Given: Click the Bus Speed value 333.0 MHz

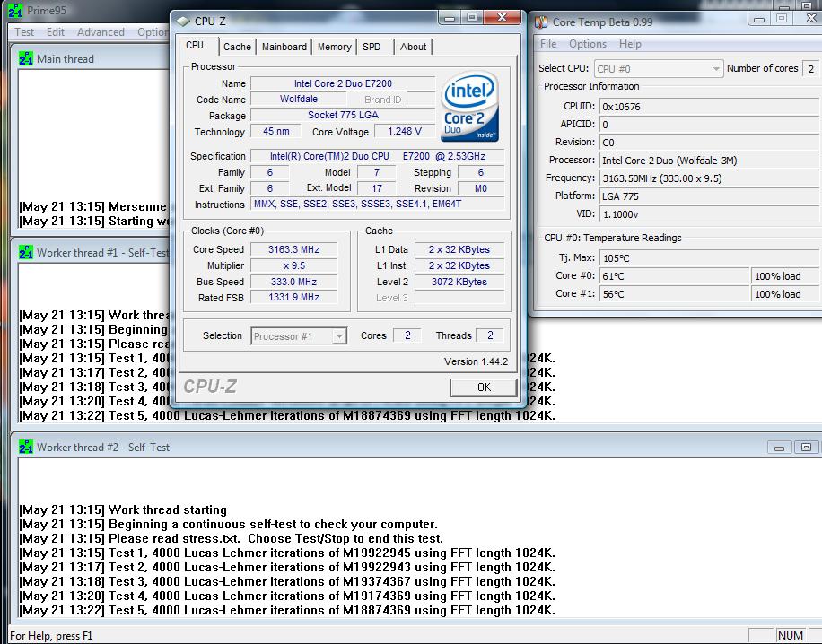Looking at the screenshot, I should pos(293,282).
